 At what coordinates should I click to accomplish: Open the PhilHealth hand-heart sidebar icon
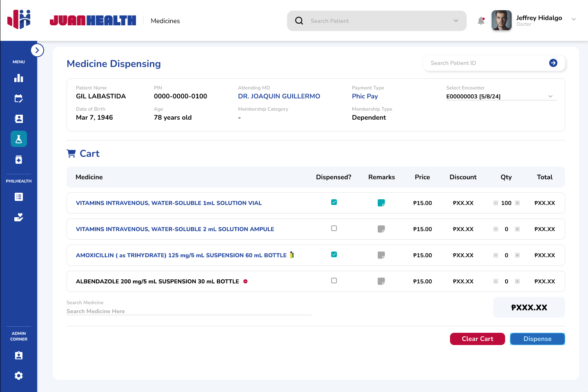click(x=19, y=217)
